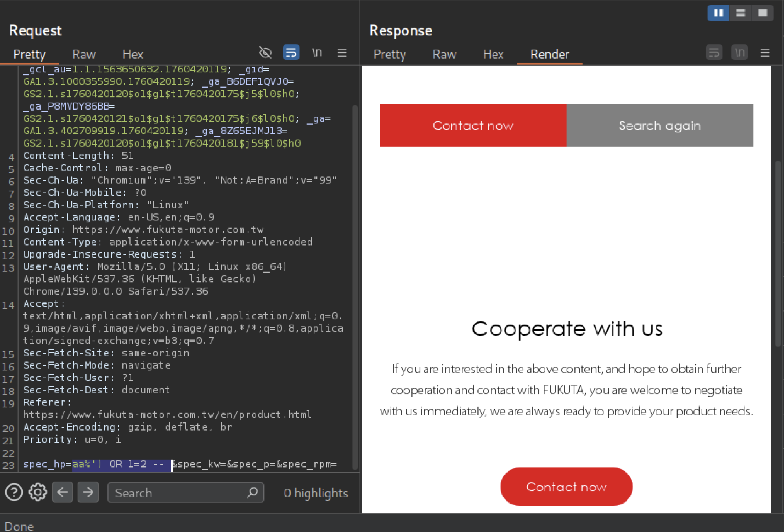Viewport: 784px width, 532px height.
Task: Click the Response render vertical scrollbar
Action: coord(778,254)
